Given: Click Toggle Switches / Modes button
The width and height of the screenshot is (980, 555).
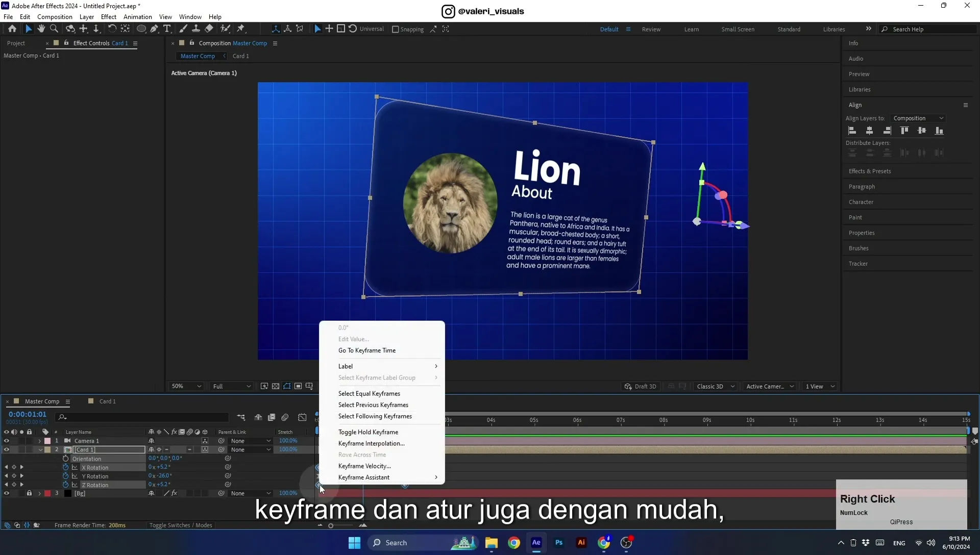Looking at the screenshot, I should [181, 525].
